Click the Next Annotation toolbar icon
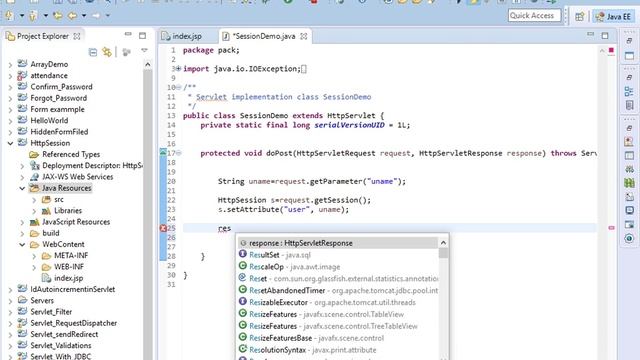This screenshot has width=640, height=360. point(9,16)
